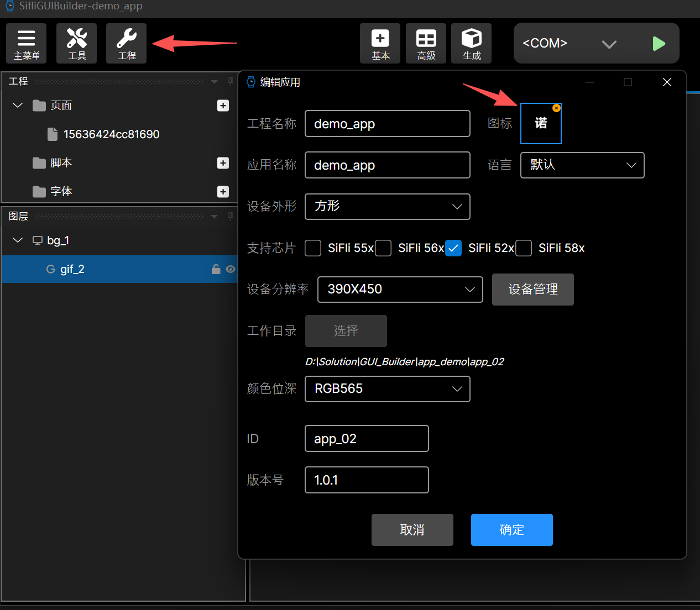Screen dimensions: 700x610
Task: Confirm the dialog with the 确定 button
Action: coord(511,529)
